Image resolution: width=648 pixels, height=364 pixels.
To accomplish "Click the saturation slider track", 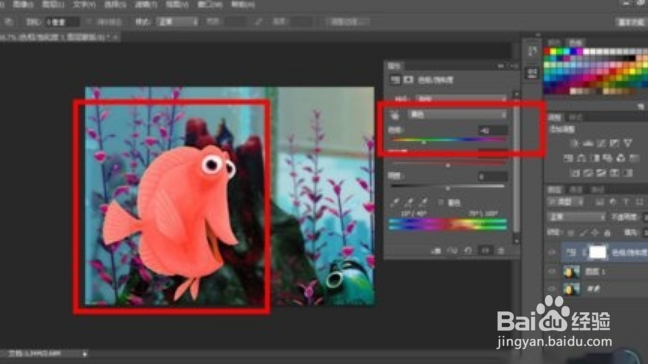I will 448,164.
